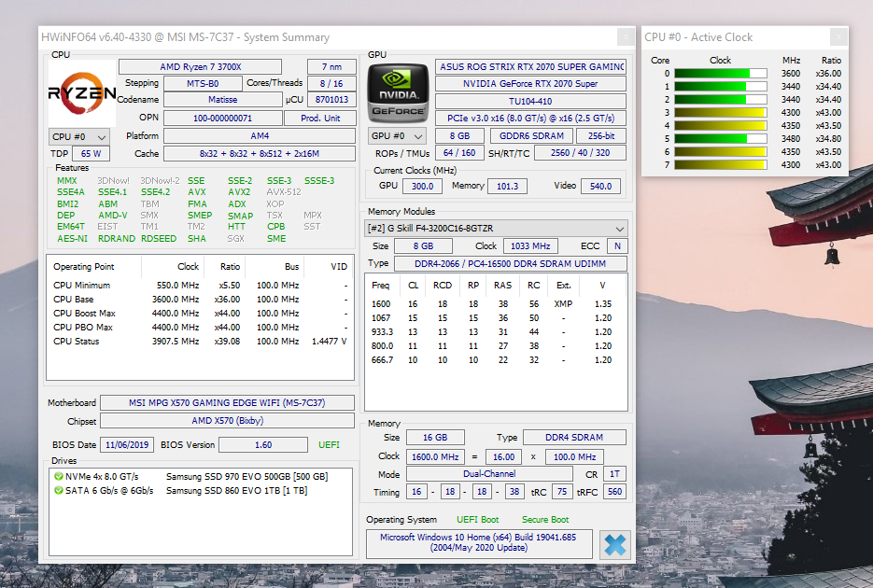The height and width of the screenshot is (588, 873).
Task: Click the Secure Boot label
Action: click(x=545, y=520)
